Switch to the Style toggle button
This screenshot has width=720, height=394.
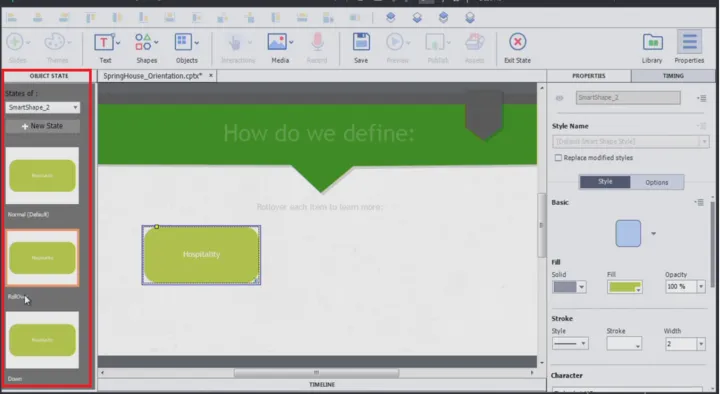point(605,182)
